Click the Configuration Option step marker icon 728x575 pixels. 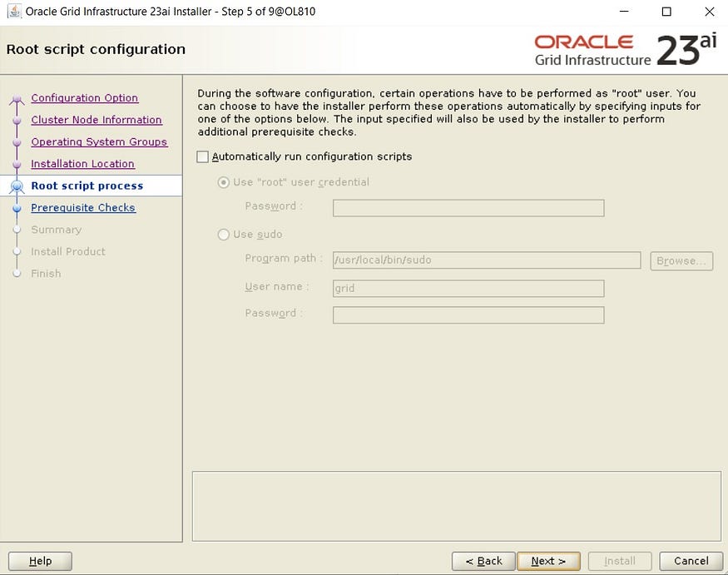coord(17,99)
